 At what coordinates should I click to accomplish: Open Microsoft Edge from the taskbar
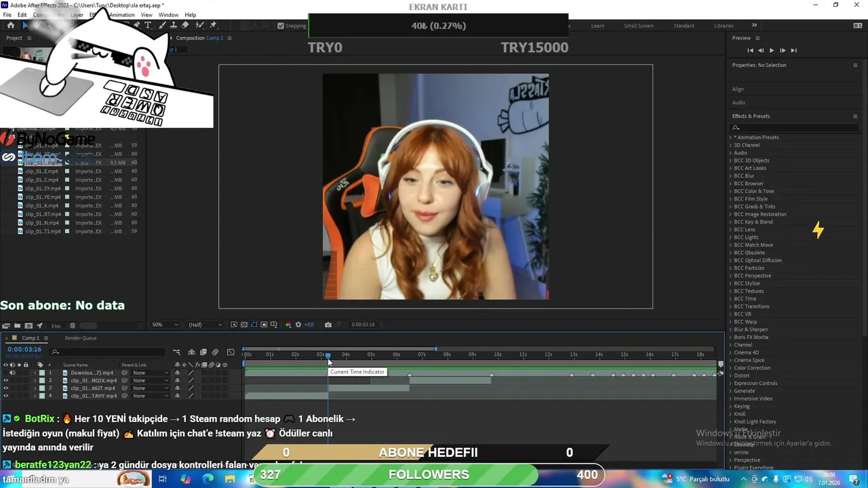coord(208,479)
